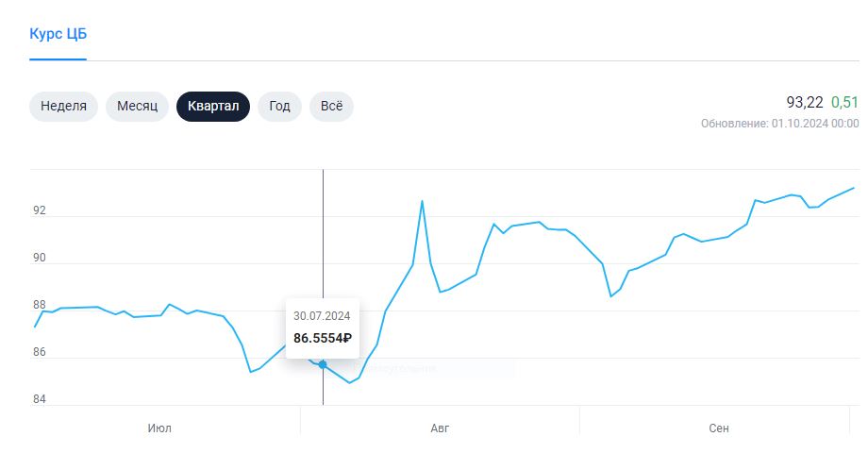Select the Месяц period pill
Image resolution: width=868 pixels, height=470 pixels.
(138, 107)
